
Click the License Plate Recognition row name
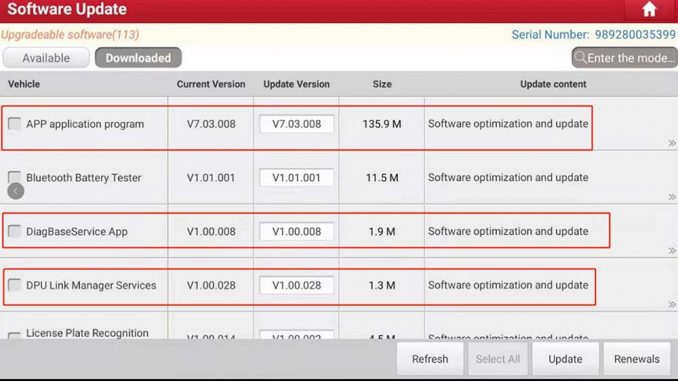coord(87,333)
